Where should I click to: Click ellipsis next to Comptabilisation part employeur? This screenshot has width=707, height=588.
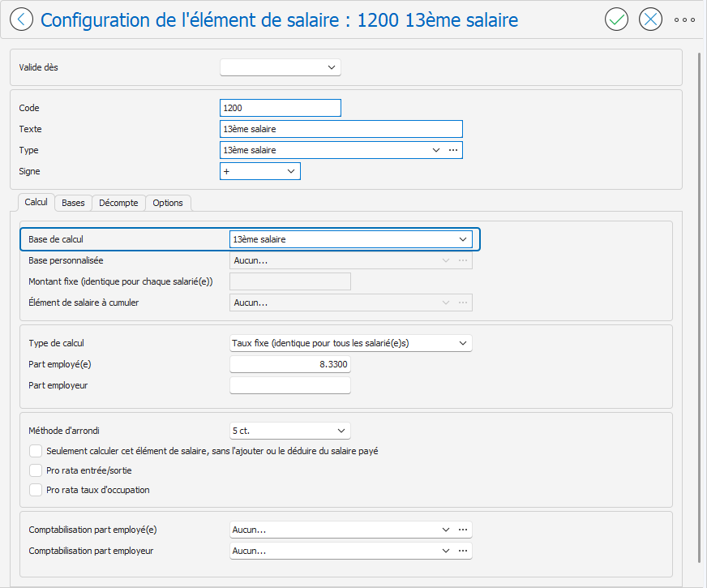pos(463,551)
